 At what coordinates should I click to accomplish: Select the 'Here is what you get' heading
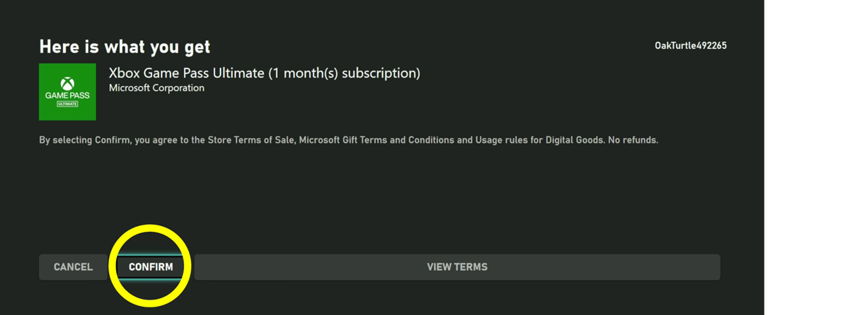125,47
